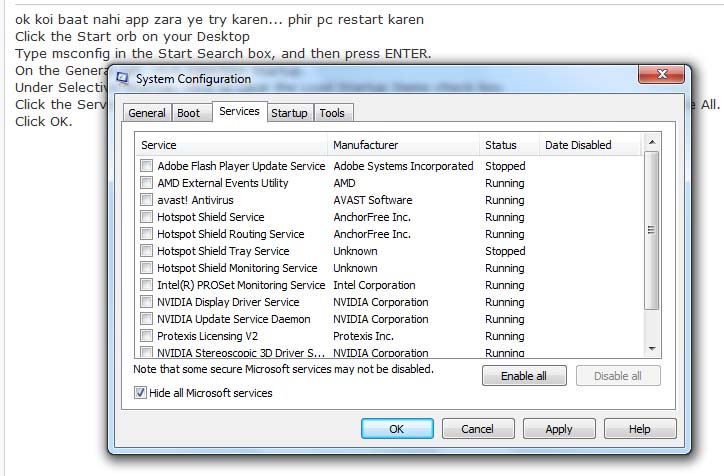Click the greyed-out Disable all button
Viewport: 724px width, 476px height.
[618, 376]
